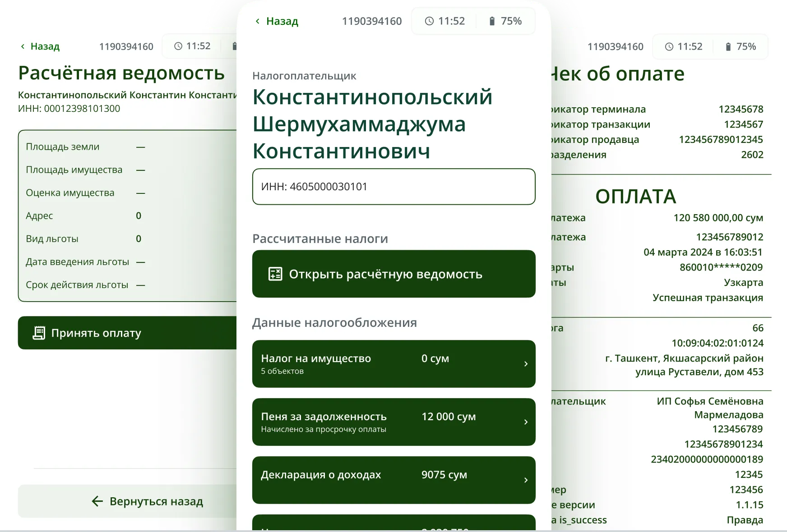
Task: Tap the 'Вернуться назад' button
Action: click(x=127, y=501)
